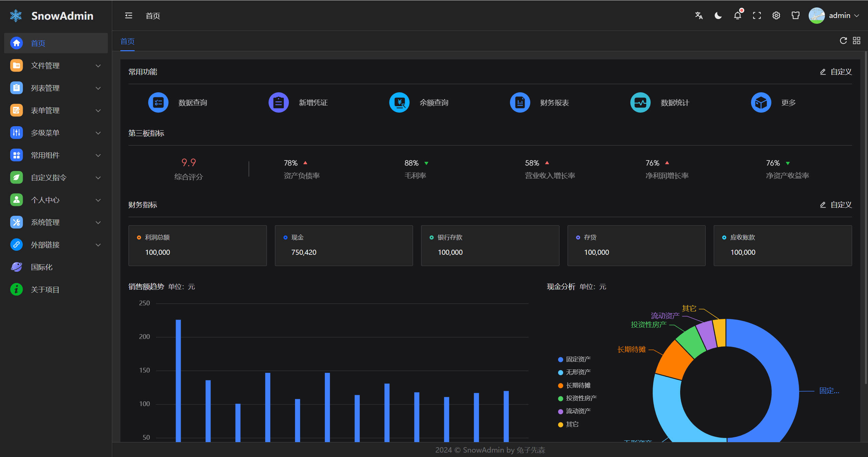Toggle 投资性房产 legend item
This screenshot has width=868, height=457.
coord(577,398)
